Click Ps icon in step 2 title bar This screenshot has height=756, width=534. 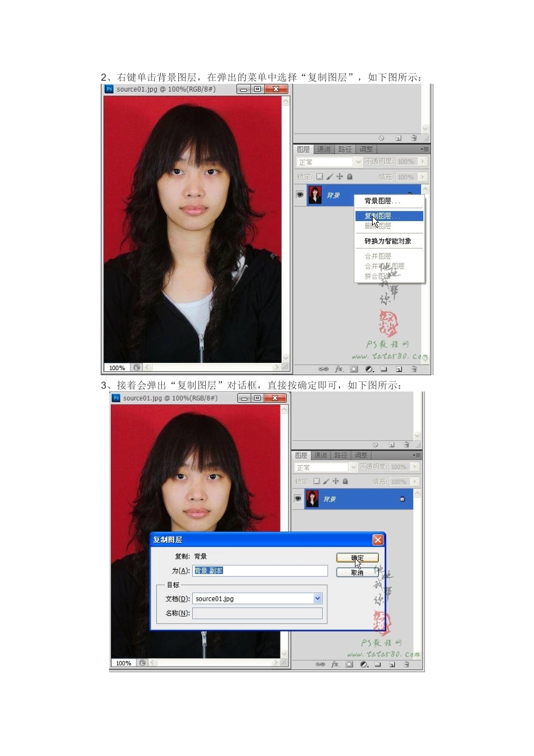(x=109, y=89)
